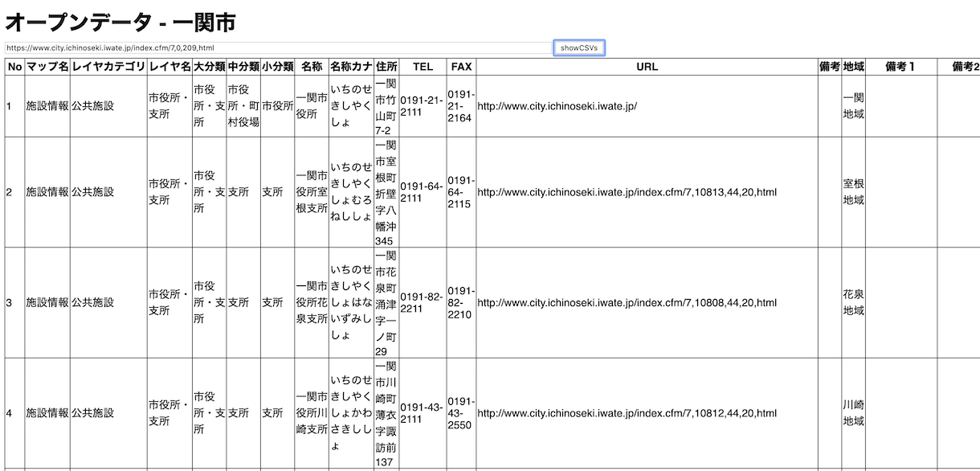
Task: Click address cell 一関市室根町折壁字八幡沖345
Action: (386, 192)
